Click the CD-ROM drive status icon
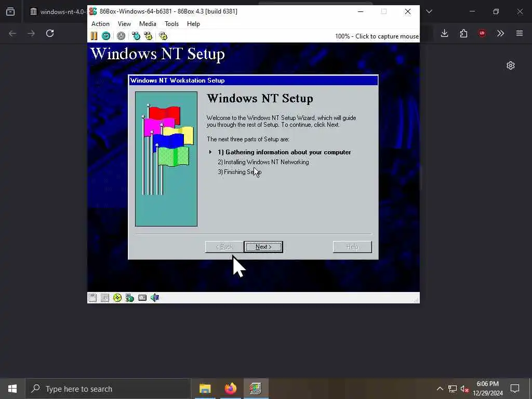Image resolution: width=532 pixels, height=399 pixels. tap(117, 298)
